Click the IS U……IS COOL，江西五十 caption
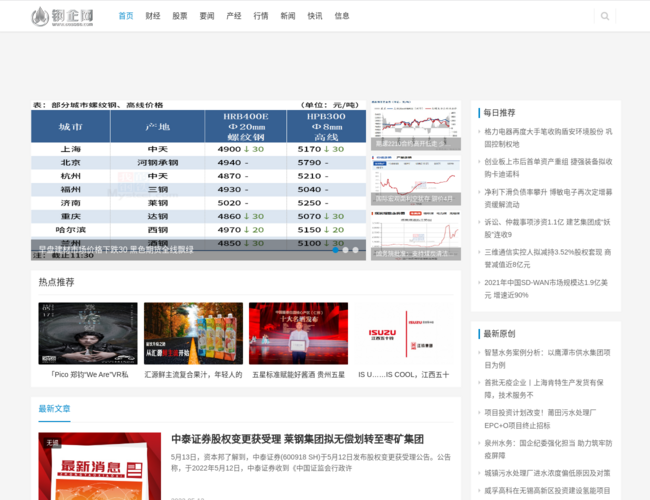 point(403,374)
